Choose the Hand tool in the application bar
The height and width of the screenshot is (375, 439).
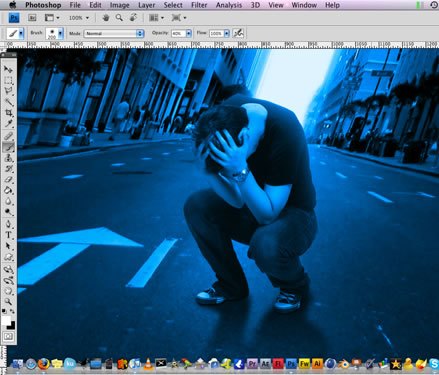(106, 18)
